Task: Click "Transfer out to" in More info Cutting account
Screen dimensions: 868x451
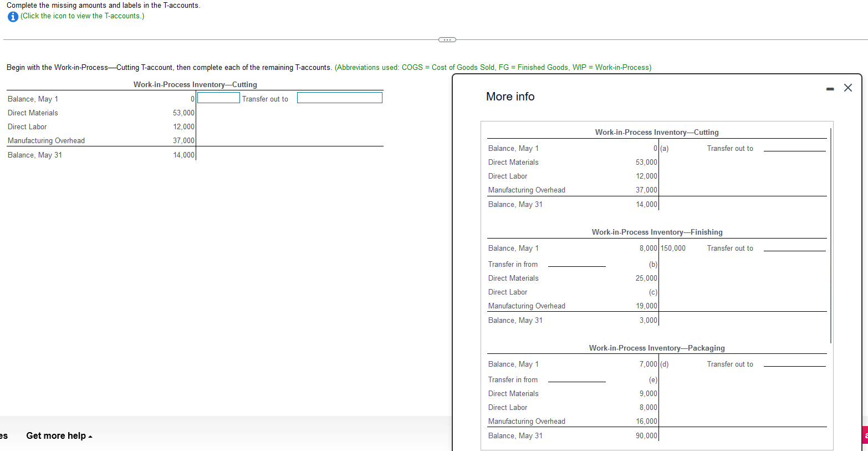Action: 730,149
